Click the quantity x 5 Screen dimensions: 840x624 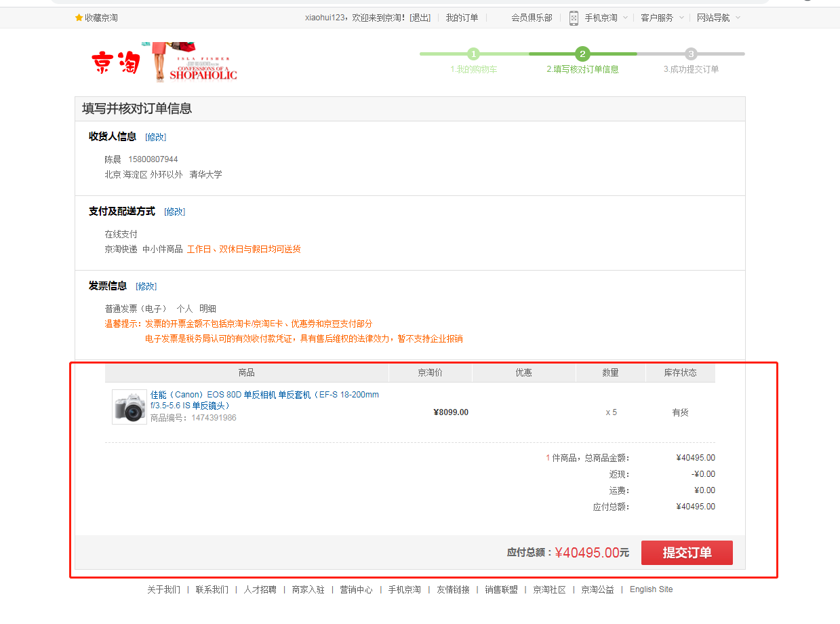612,412
